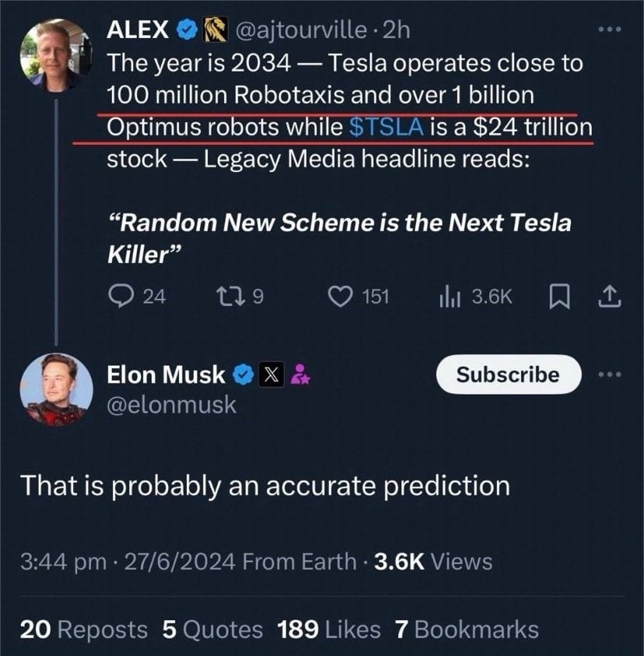Click Elon Musk's blue verified checkmark
The width and height of the screenshot is (644, 656).
click(243, 375)
